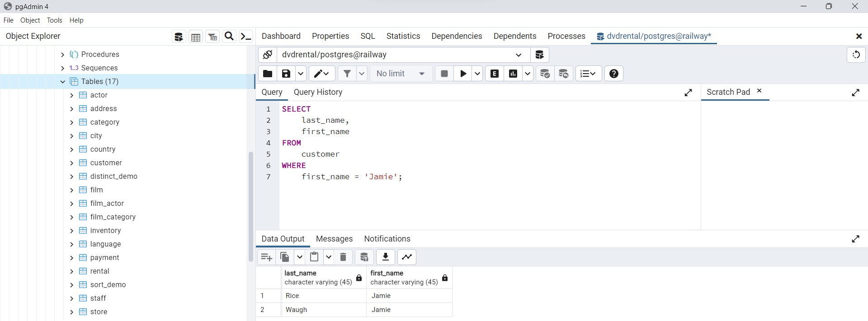Open new query tool for the selected database
The height and width of the screenshot is (321, 868).
click(539, 55)
